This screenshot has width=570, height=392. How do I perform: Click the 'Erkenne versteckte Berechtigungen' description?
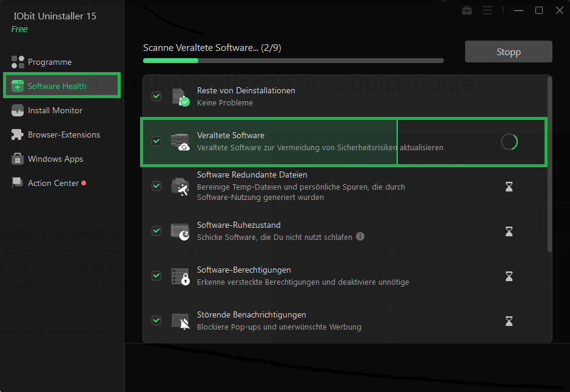(x=303, y=282)
